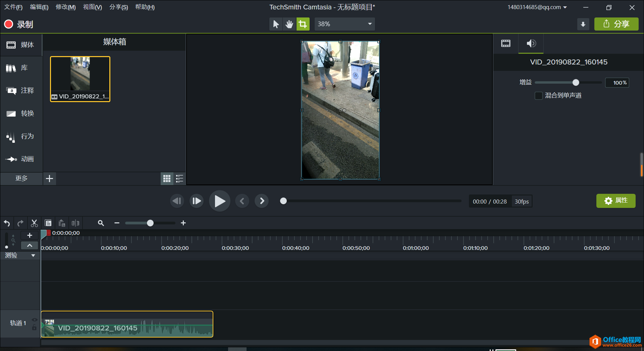
Task: Switch media bin to list view
Action: coord(179,178)
